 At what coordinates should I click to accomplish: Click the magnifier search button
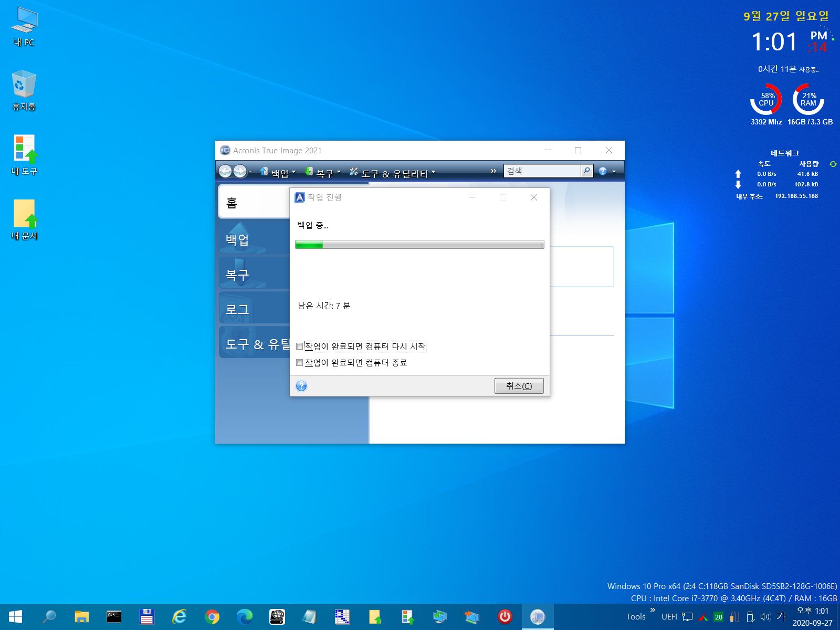click(x=587, y=171)
